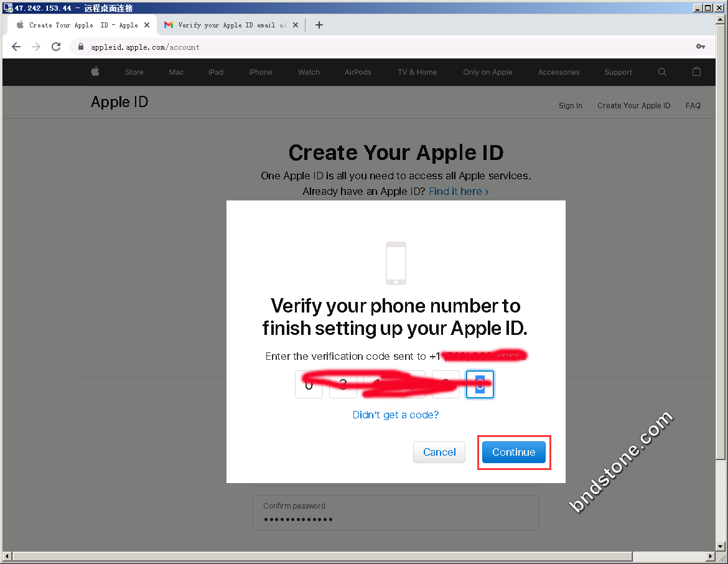Open the shopping bag icon

pyautogui.click(x=696, y=72)
